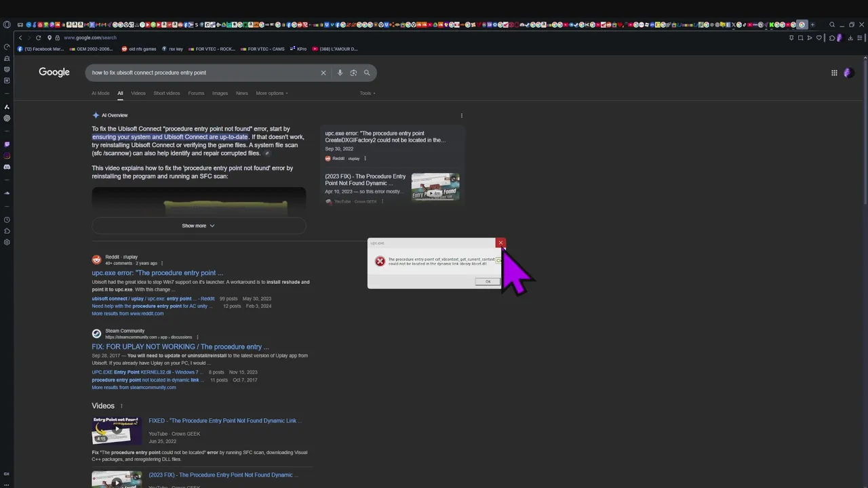Clear the Google search box text
868x488 pixels.
pos(323,73)
